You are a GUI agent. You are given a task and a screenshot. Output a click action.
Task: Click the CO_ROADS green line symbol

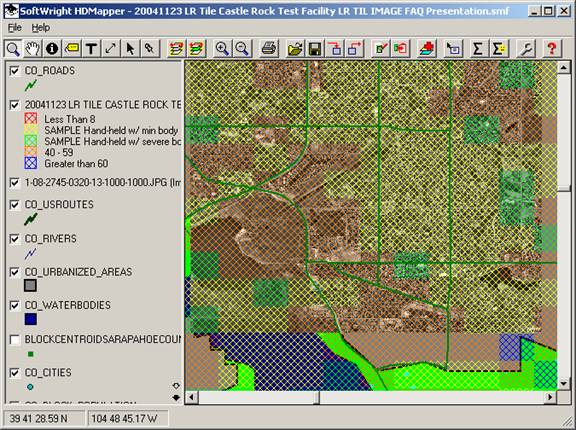point(30,86)
